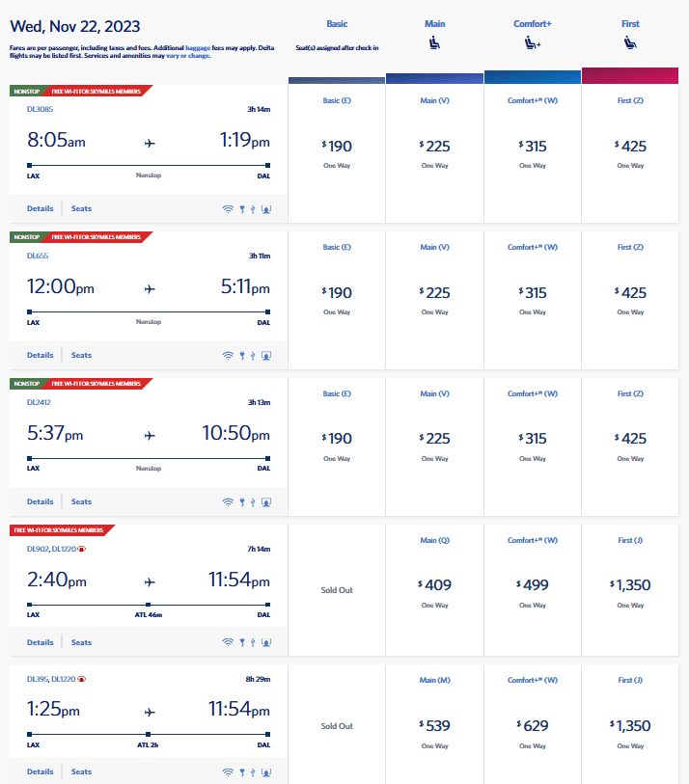
Task: Pick the $315 Comfort+ fare for flight DL2412
Action: [x=533, y=440]
